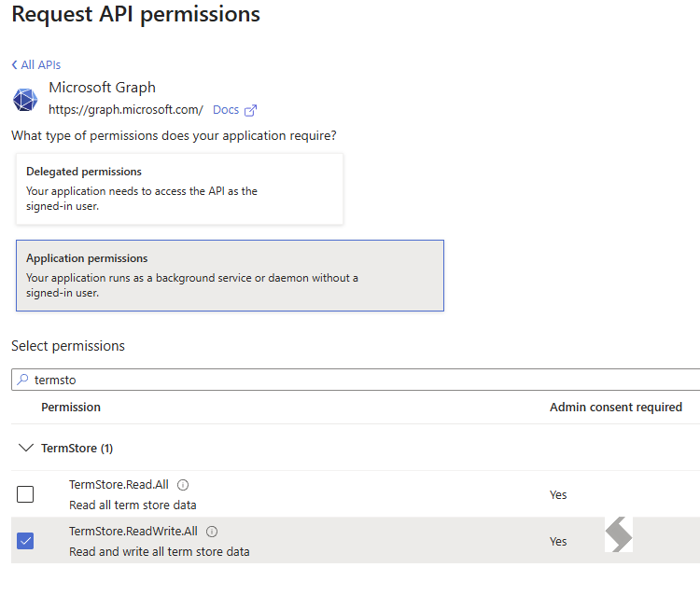The image size is (700, 609).
Task: Select the Application permissions card
Action: 230,275
